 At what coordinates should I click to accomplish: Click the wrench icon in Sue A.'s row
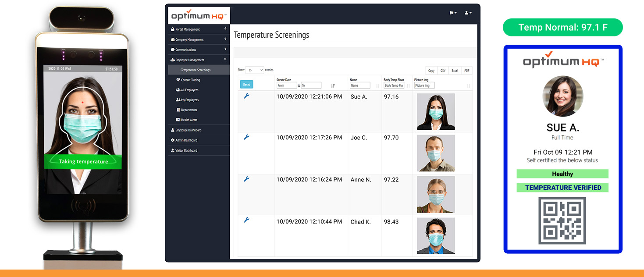pyautogui.click(x=246, y=96)
